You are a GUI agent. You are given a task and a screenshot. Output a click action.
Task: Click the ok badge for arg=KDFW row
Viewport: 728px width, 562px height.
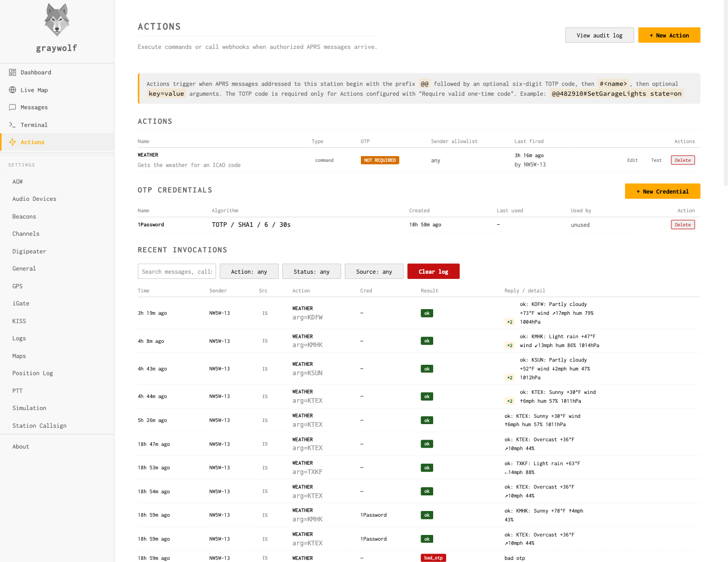coord(427,313)
